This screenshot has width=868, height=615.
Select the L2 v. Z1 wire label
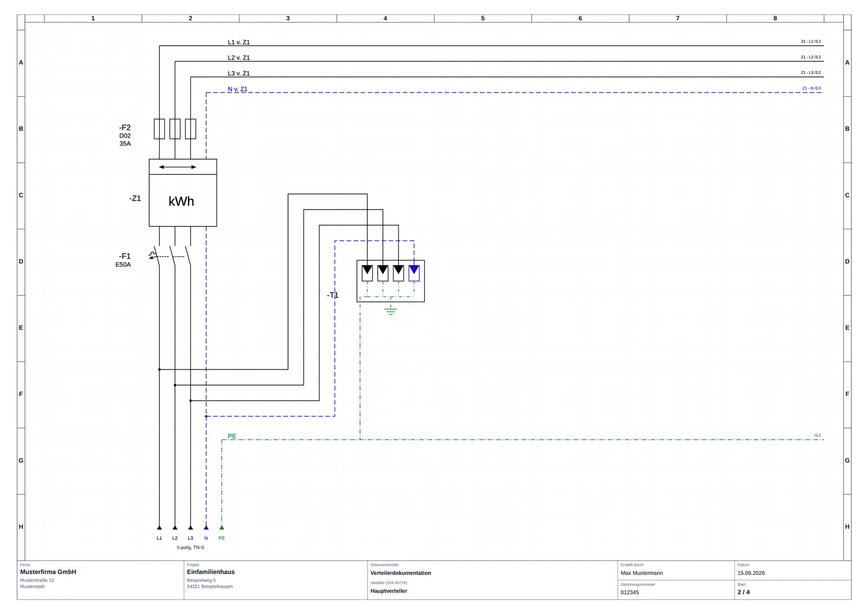click(239, 58)
